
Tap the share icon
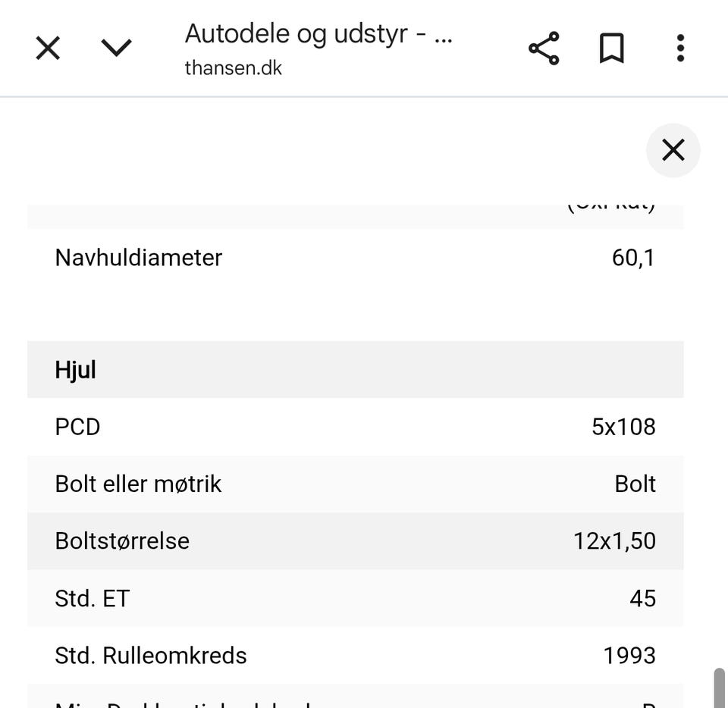544,49
